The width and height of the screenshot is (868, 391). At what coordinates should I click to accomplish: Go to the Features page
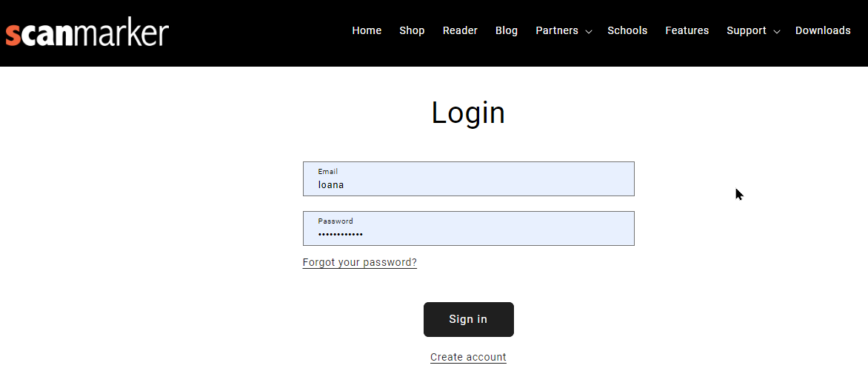click(x=687, y=30)
